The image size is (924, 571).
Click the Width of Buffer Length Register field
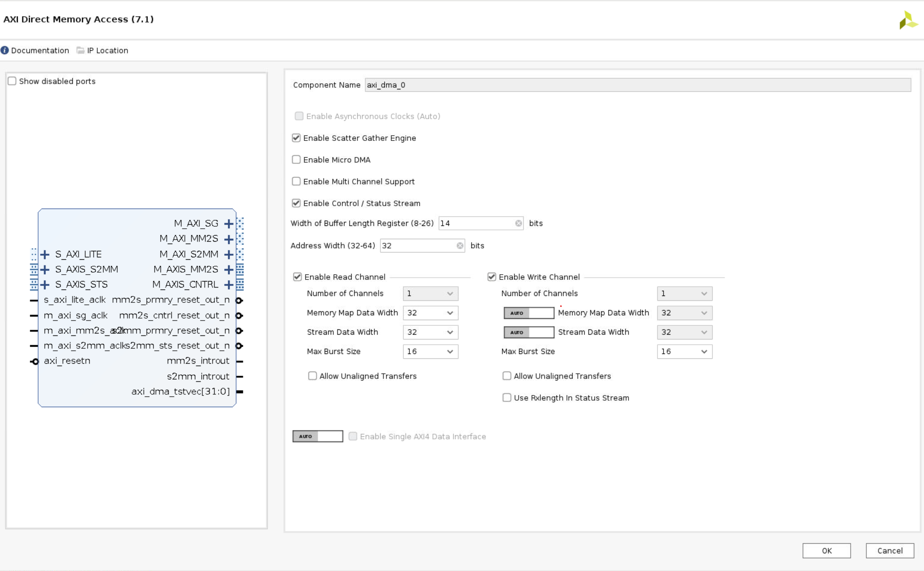click(481, 223)
